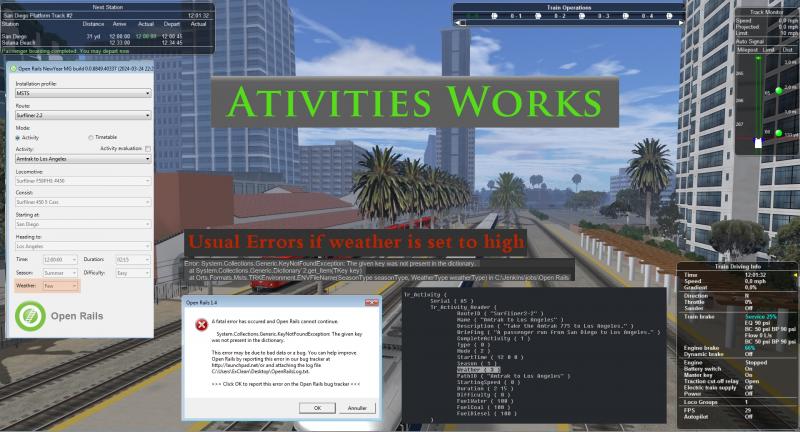Select car 0-2 in Train Operations
This screenshot has height=432, width=800.
(560, 16)
